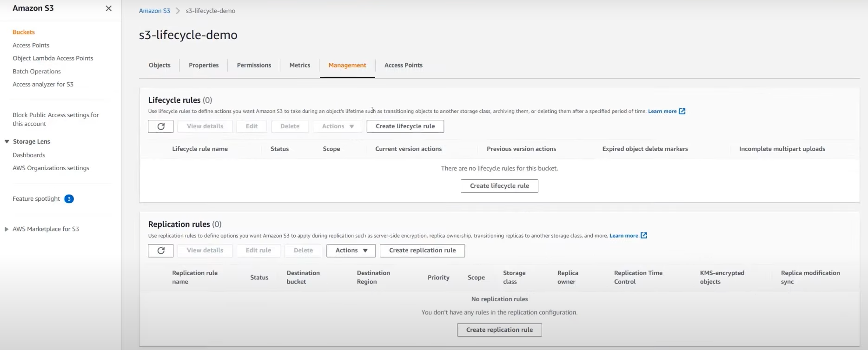Screen dimensions: 868x350
Task: Click Learn more link under Replication rules
Action: coord(623,236)
